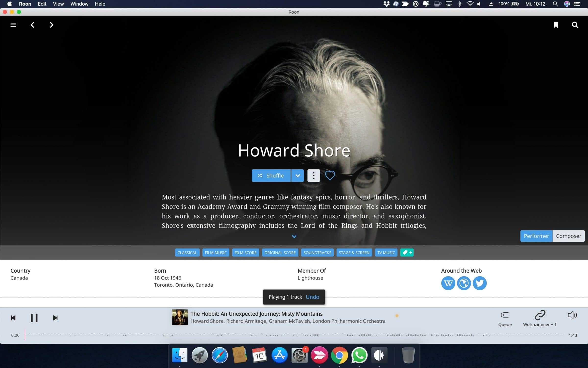Open Howard Shore's Twitter icon

[x=479, y=283]
